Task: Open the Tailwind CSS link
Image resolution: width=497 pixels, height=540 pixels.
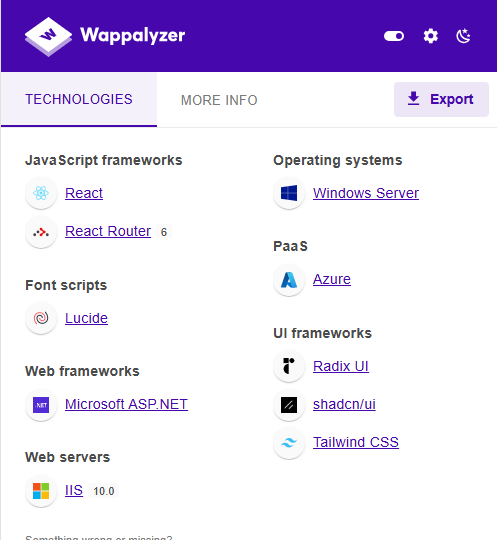Action: click(x=356, y=442)
